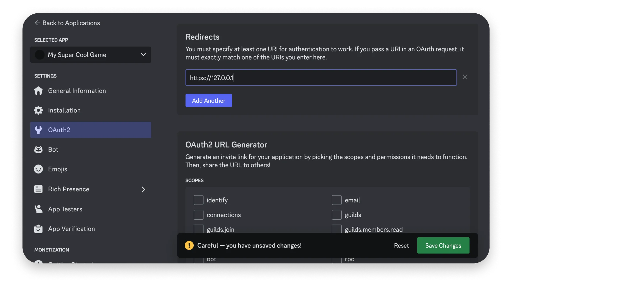Open the Emojis settings page
Image resolution: width=644 pixels, height=285 pixels.
click(x=91, y=169)
